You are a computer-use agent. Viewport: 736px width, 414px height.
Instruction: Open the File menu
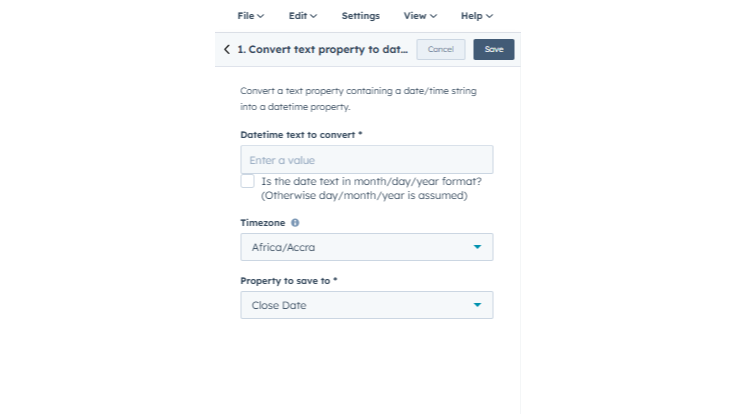pos(250,16)
